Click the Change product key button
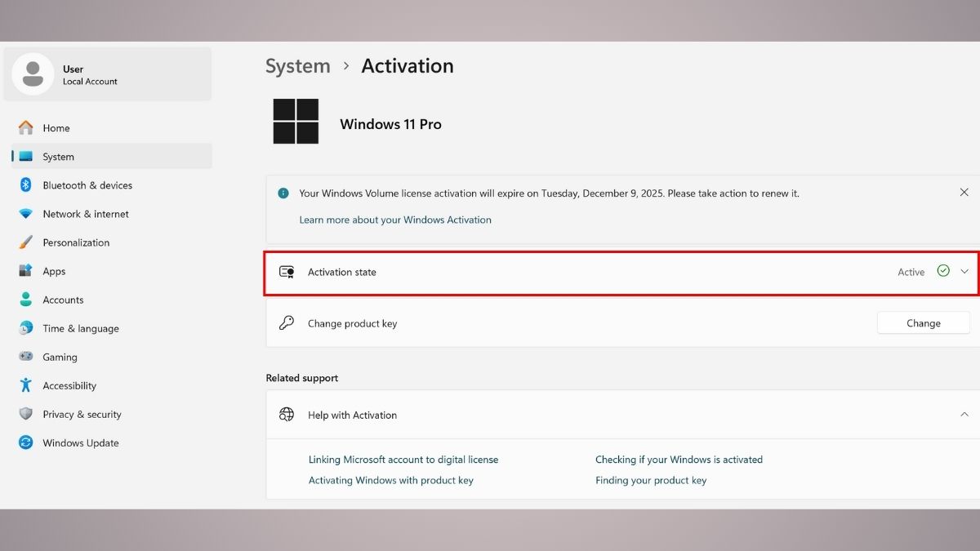Screen dimensions: 980x551 click(x=923, y=322)
